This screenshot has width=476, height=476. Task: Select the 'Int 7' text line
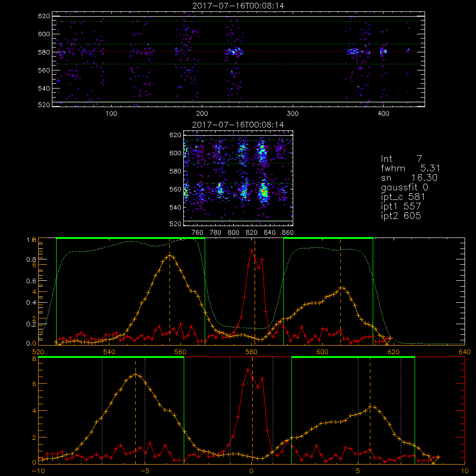pos(401,159)
